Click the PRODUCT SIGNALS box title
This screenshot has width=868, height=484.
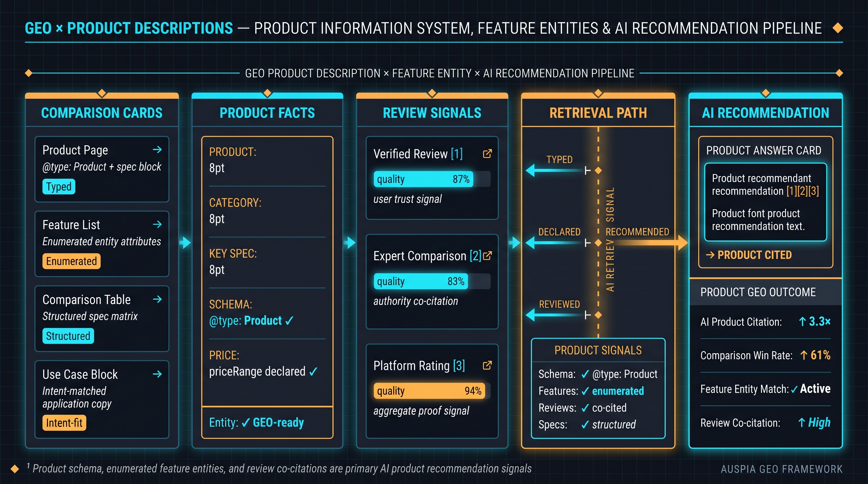tap(598, 350)
